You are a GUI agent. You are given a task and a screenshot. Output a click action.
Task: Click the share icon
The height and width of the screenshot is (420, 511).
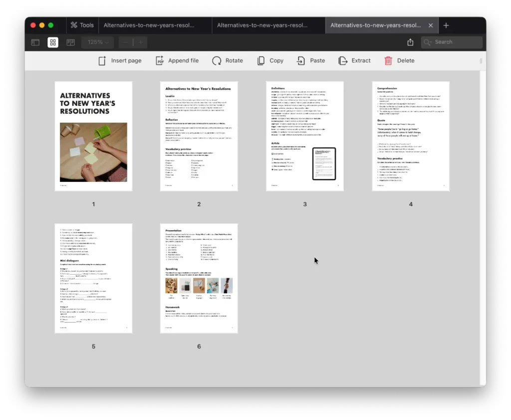tap(410, 42)
